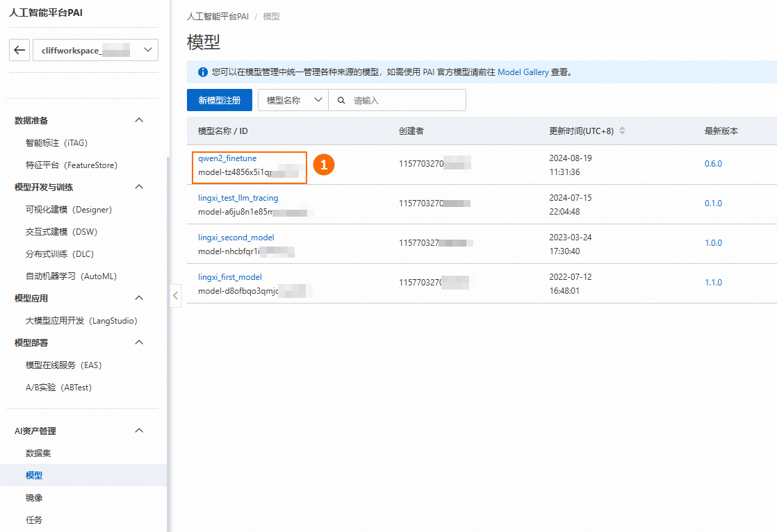Open 大模型应用开发 (LangStudio)

pyautogui.click(x=81, y=320)
